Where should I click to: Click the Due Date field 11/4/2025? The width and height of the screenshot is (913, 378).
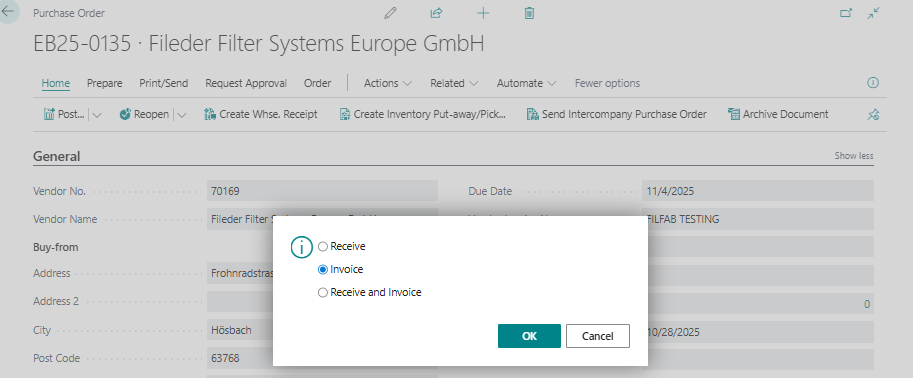click(758, 191)
